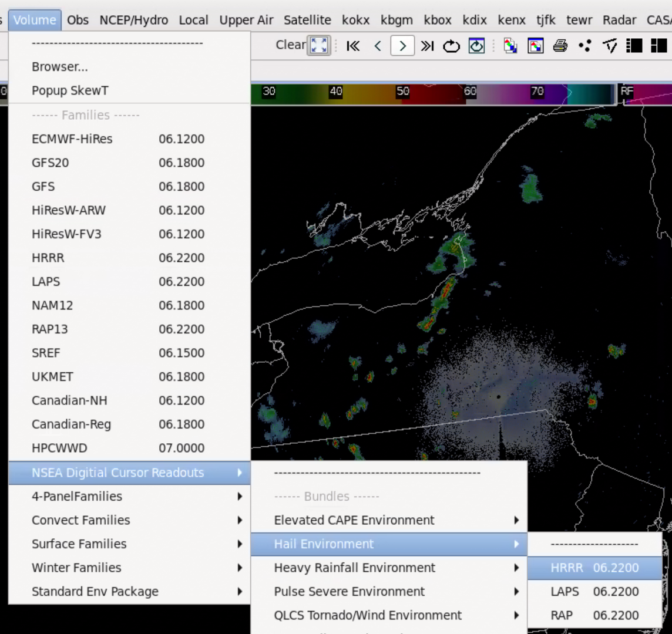Screen dimensions: 672x634
Task: Expand Pulse Severe Environment submenu
Action: [389, 592]
